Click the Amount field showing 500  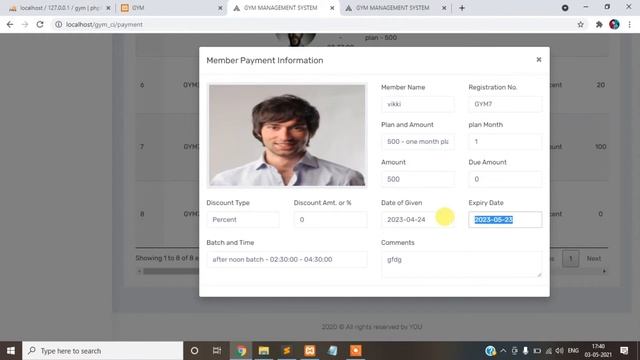[x=418, y=179]
